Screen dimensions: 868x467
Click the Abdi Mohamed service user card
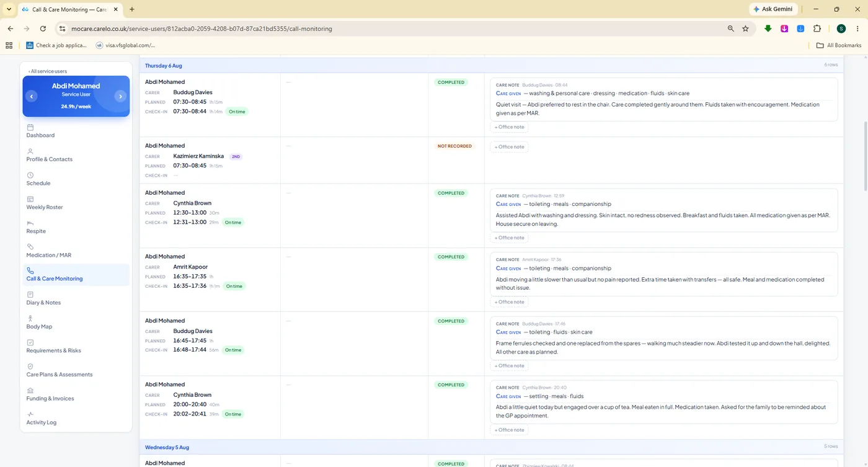(76, 96)
